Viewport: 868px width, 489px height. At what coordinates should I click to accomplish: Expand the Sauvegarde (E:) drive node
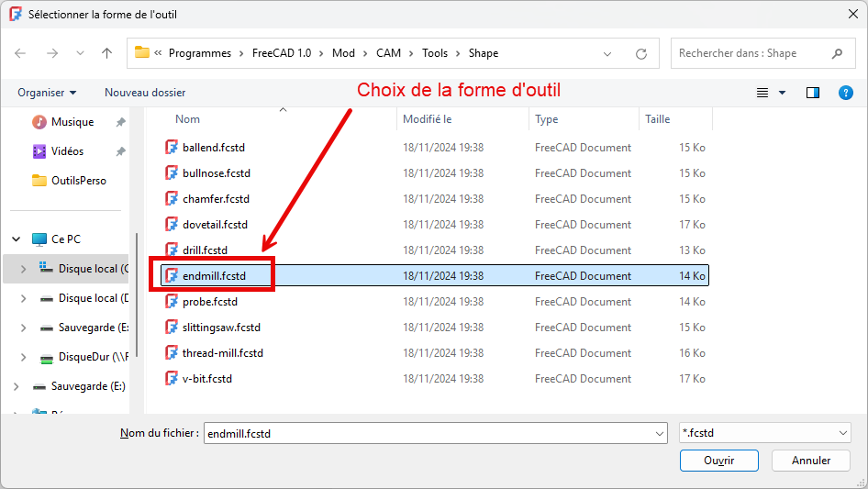(x=17, y=386)
